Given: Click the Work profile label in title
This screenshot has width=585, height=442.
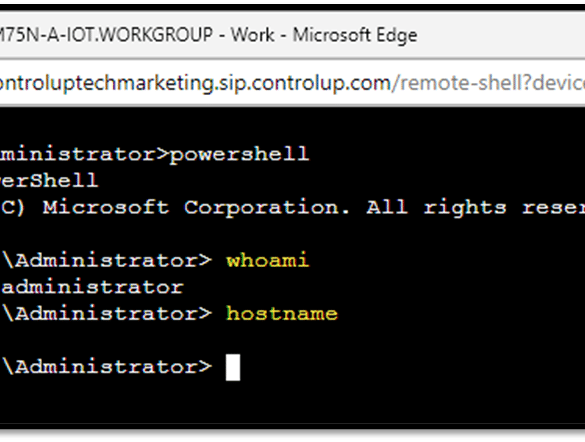Looking at the screenshot, I should pyautogui.click(x=253, y=35).
